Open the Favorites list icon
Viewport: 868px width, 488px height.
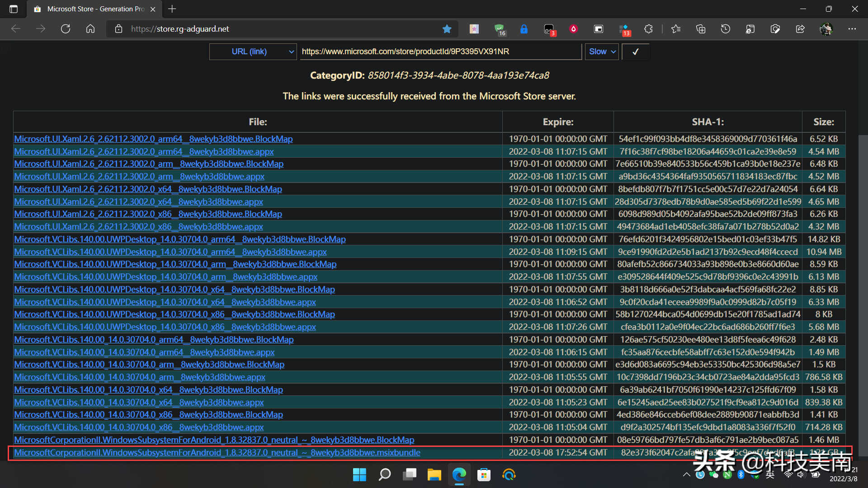click(676, 29)
